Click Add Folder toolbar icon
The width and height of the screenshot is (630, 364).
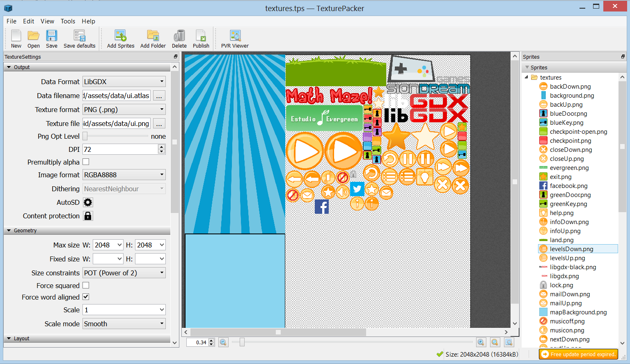pyautogui.click(x=153, y=39)
